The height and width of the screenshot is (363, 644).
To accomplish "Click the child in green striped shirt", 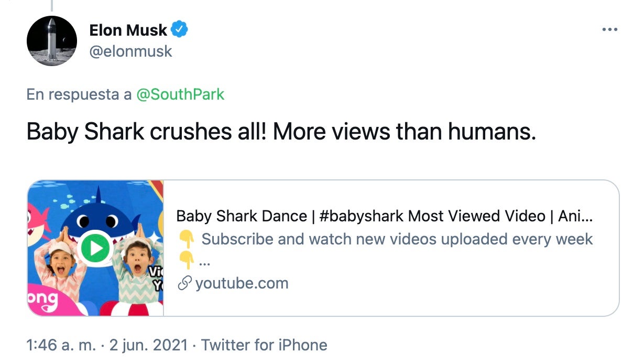I will tap(139, 268).
